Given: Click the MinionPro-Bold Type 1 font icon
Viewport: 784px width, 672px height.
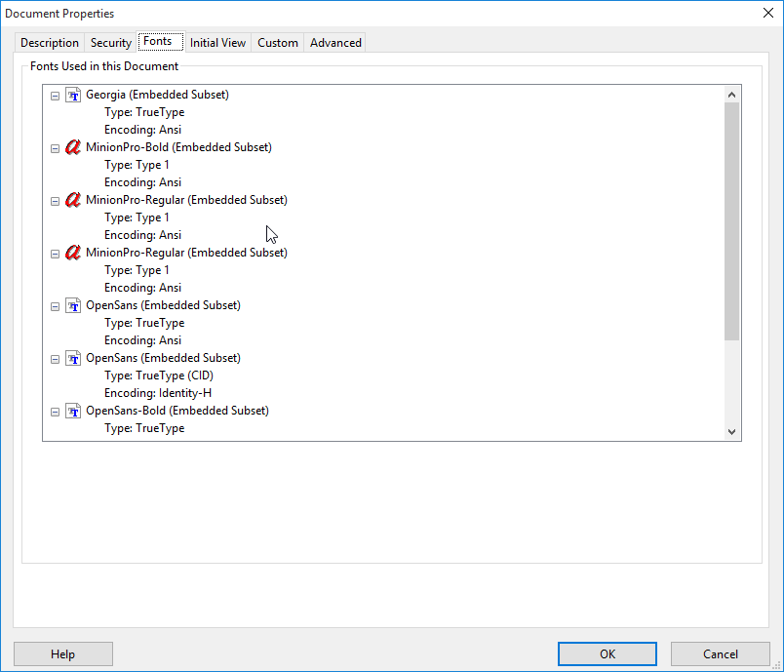Looking at the screenshot, I should point(73,147).
